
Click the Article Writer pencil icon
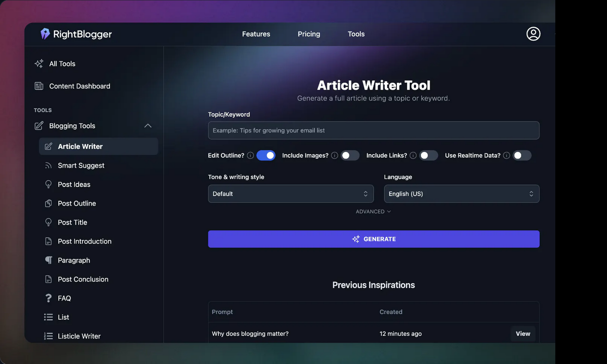(x=48, y=146)
